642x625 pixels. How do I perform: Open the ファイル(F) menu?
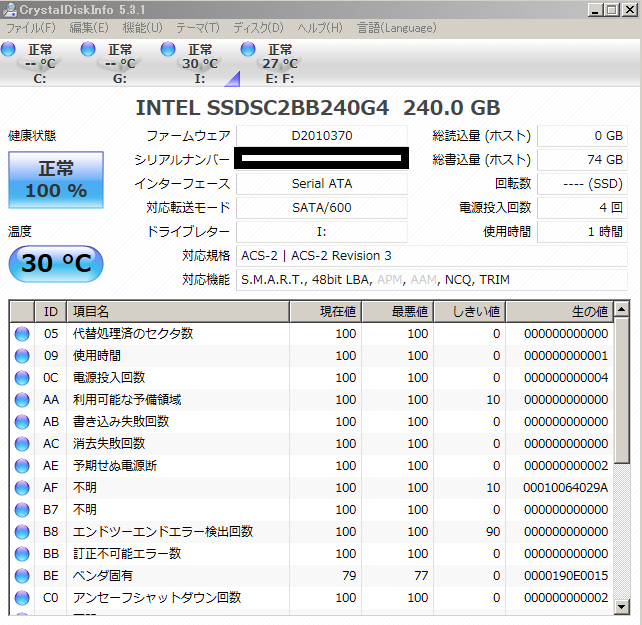tap(31, 27)
